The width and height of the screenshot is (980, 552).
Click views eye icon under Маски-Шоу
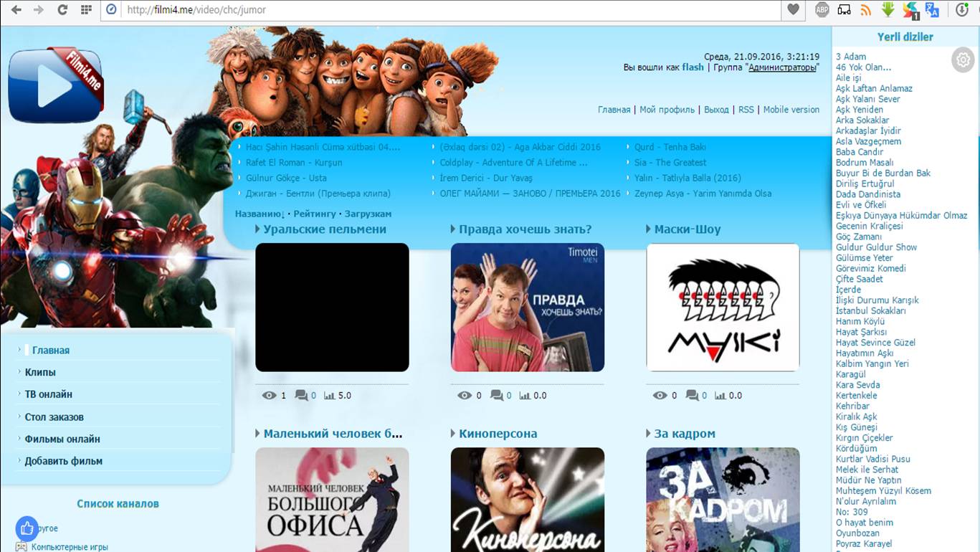point(660,395)
